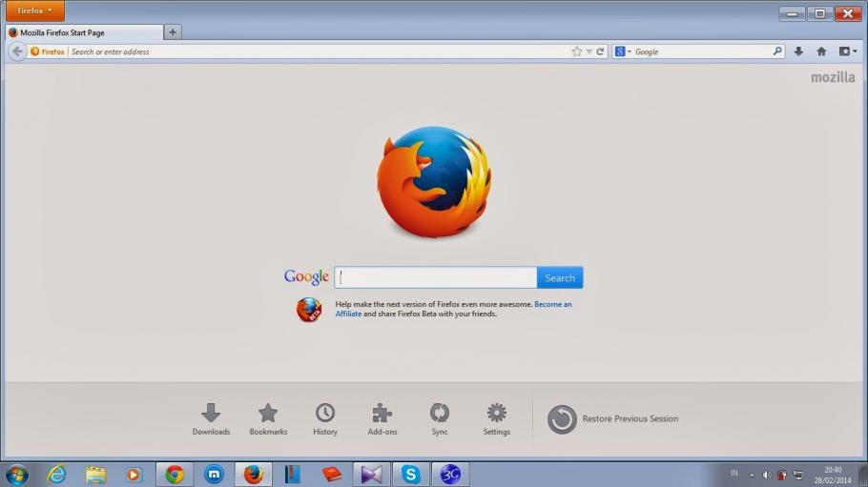Screen dimensions: 868x487
Task: Click the magnifier icon in search bar
Action: (777, 51)
